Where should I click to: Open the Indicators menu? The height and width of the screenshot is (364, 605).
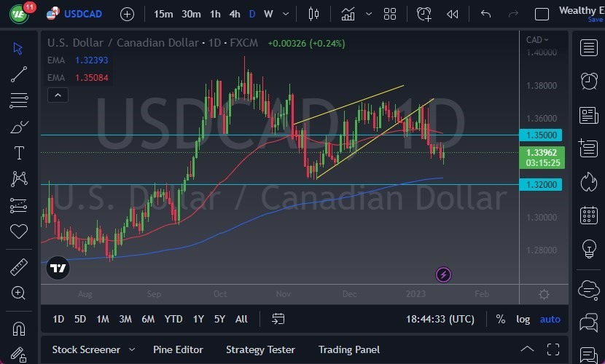pyautogui.click(x=348, y=15)
